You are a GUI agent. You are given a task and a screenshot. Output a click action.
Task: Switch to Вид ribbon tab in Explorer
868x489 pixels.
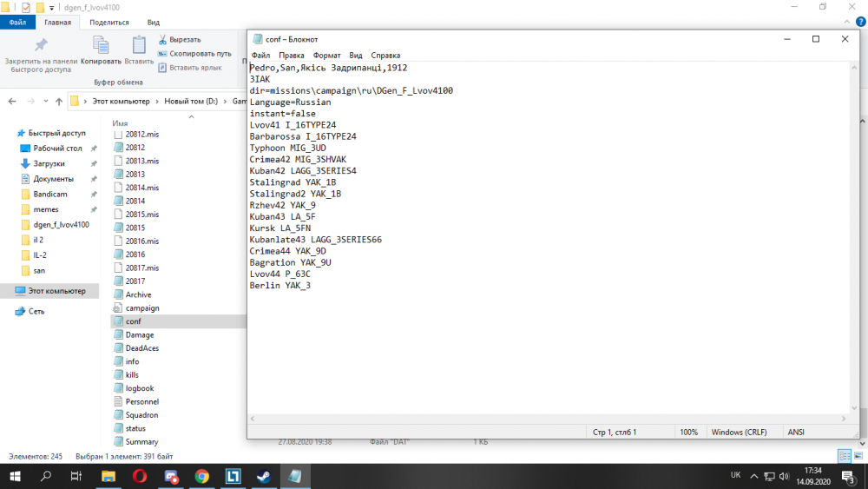pos(154,23)
